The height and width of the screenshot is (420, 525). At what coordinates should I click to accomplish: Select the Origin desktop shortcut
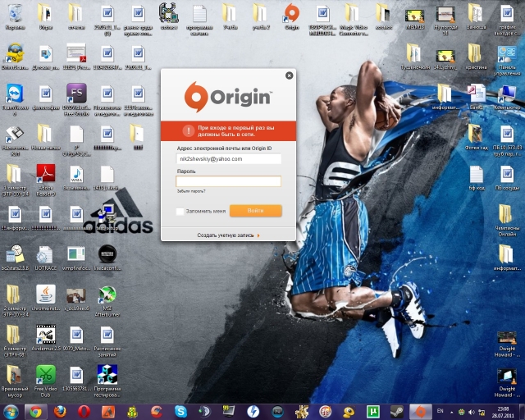pyautogui.click(x=292, y=16)
